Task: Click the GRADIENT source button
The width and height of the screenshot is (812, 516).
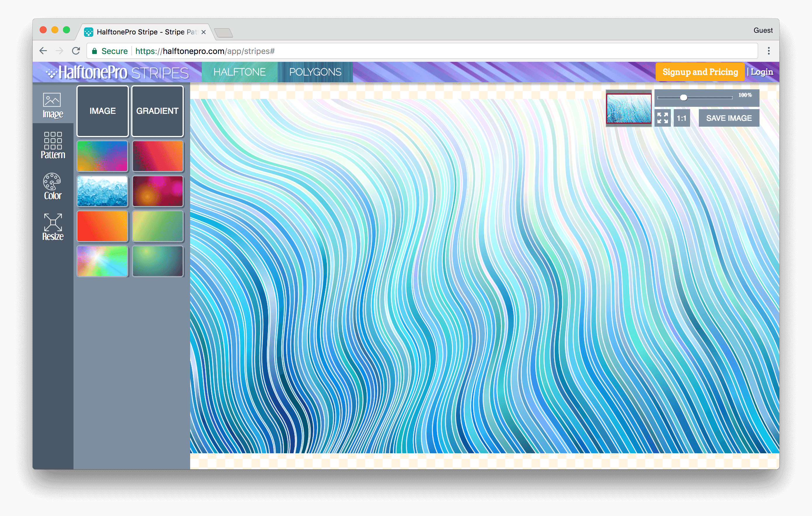Action: coord(157,111)
